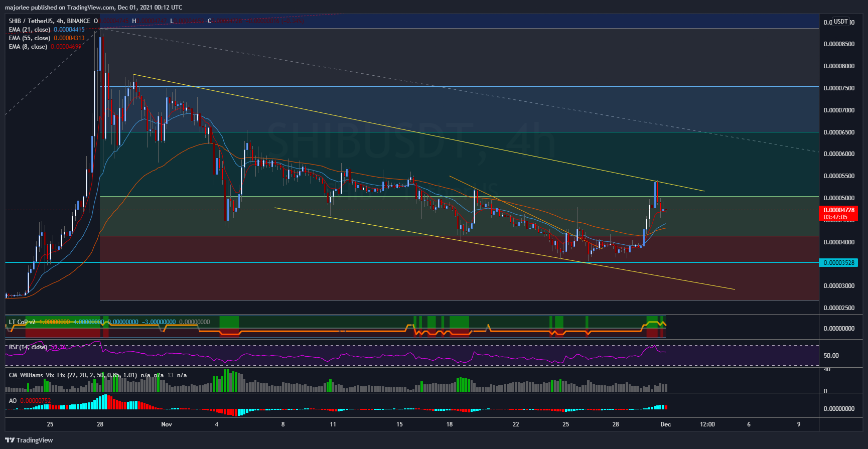Click the 0.00006500 price axis label
Screen dimensions: 868x449
(839, 132)
